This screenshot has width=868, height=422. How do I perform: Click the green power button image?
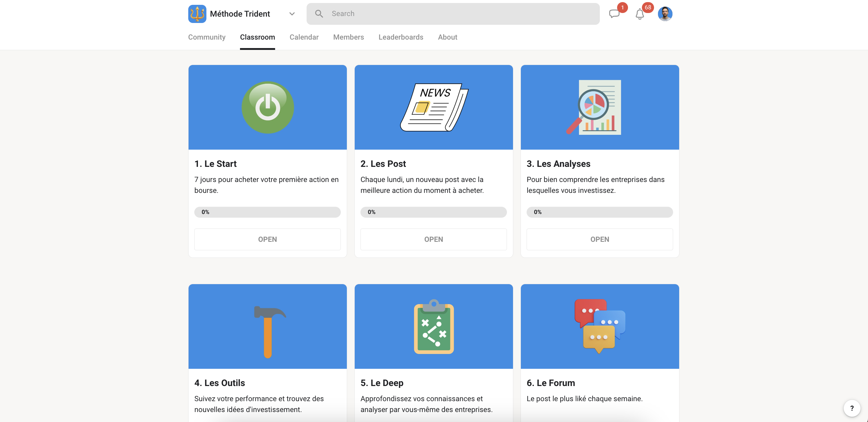click(x=268, y=107)
